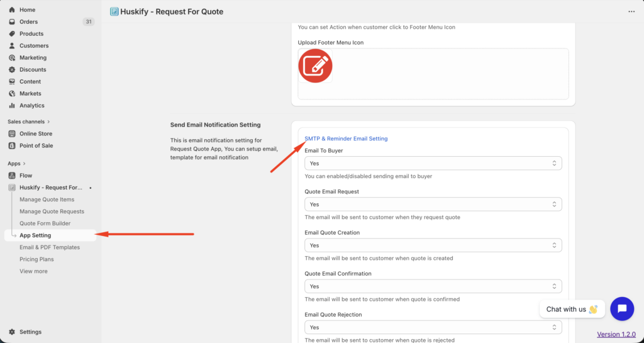Open the Customers icon in sidebar
Screen dimensions: 644x343
12,46
